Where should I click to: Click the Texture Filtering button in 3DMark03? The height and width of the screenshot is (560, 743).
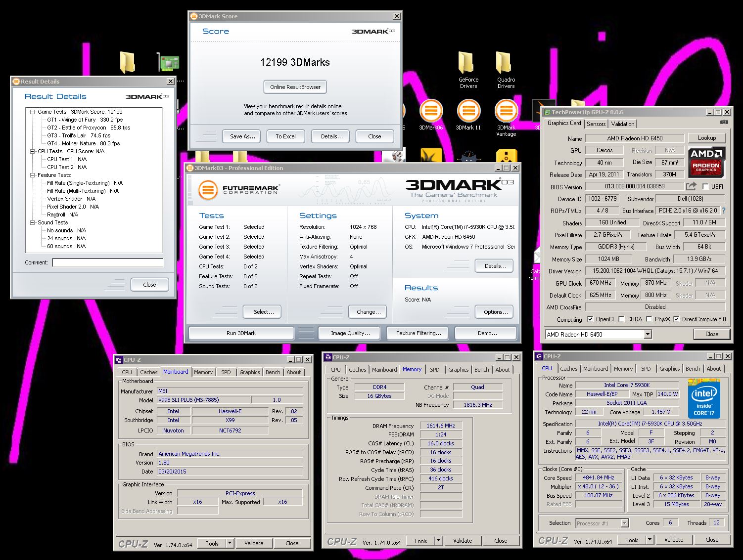tap(418, 333)
